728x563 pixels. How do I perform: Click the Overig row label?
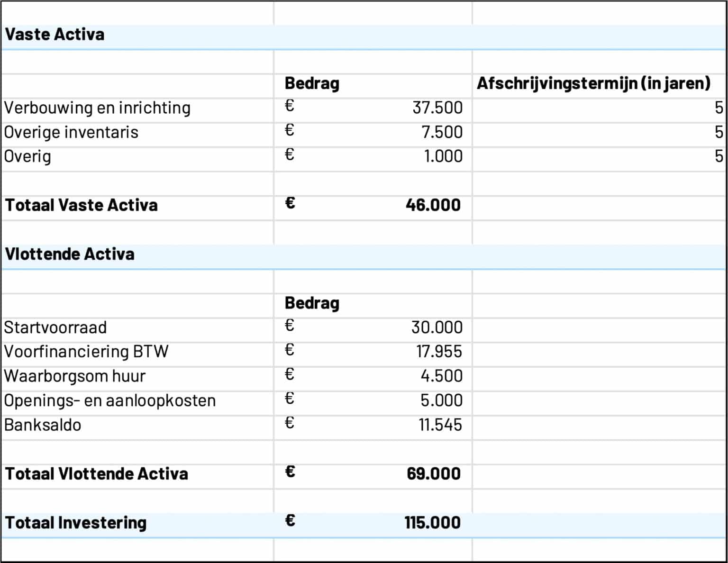point(26,156)
